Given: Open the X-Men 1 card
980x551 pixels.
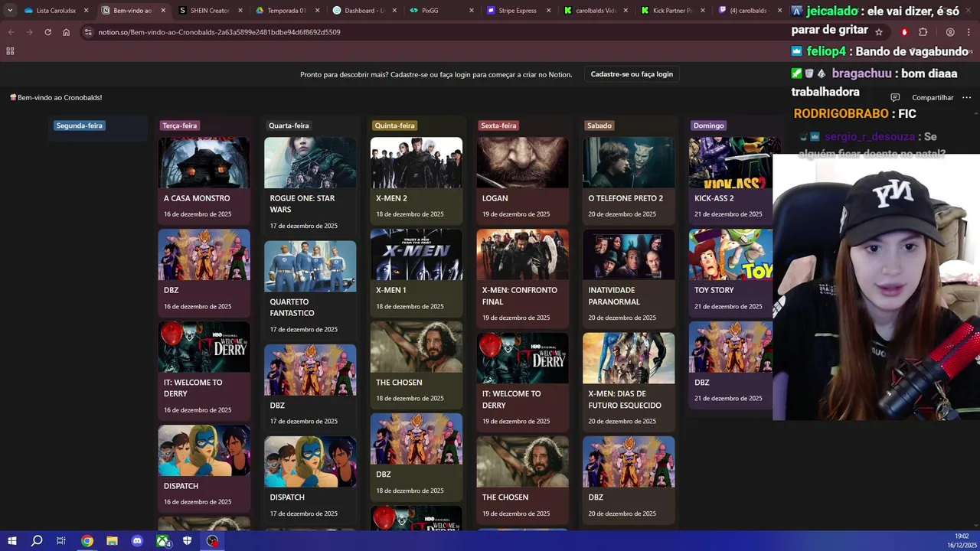Looking at the screenshot, I should 416,272.
